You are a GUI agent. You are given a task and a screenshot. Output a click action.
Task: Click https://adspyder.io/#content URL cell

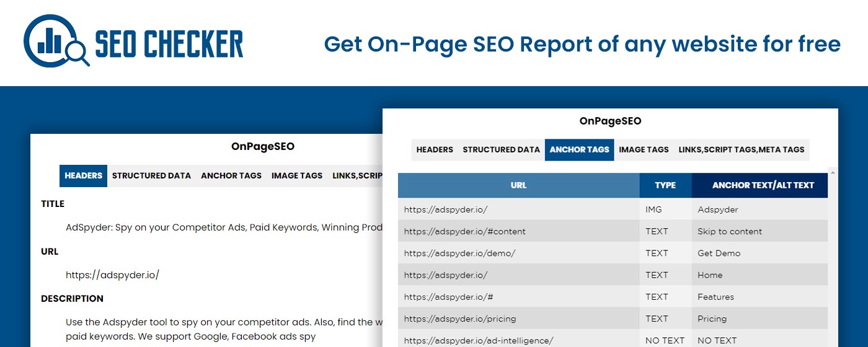point(519,231)
